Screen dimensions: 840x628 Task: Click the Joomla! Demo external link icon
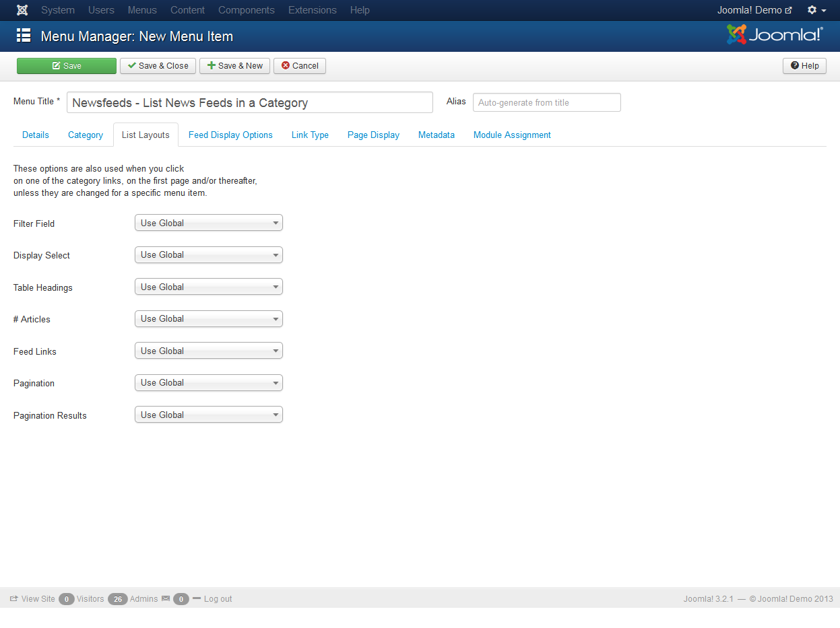pos(789,11)
